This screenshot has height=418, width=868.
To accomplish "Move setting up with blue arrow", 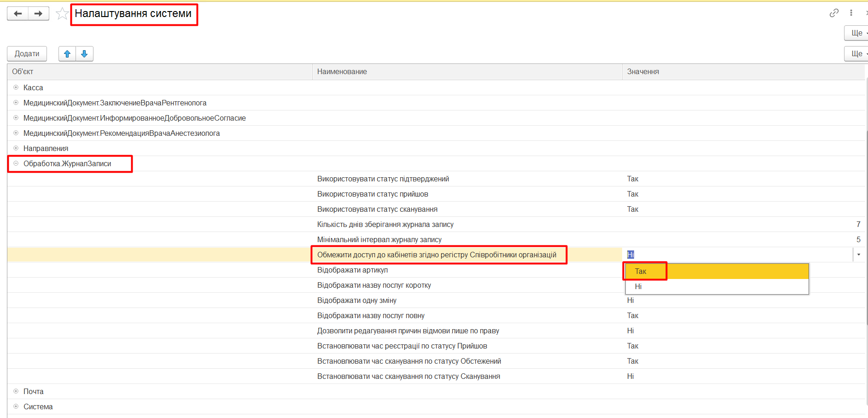I will [x=67, y=54].
